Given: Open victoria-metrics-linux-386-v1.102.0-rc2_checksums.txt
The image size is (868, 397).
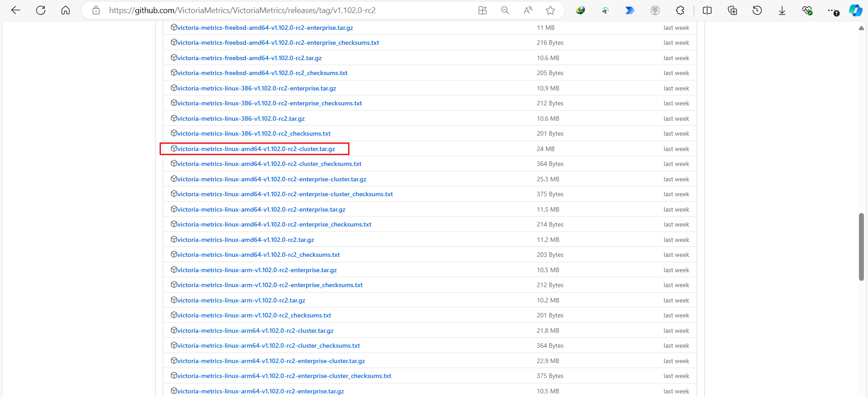Looking at the screenshot, I should (254, 133).
